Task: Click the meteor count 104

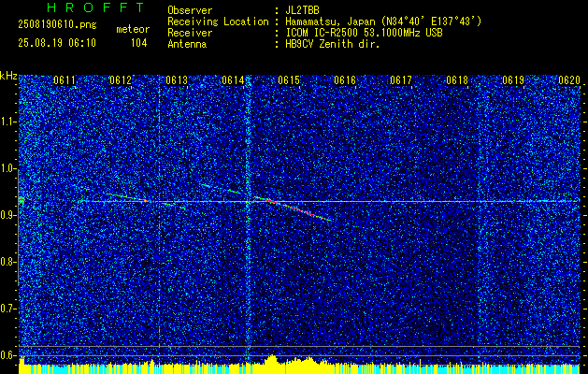Action: [138, 43]
